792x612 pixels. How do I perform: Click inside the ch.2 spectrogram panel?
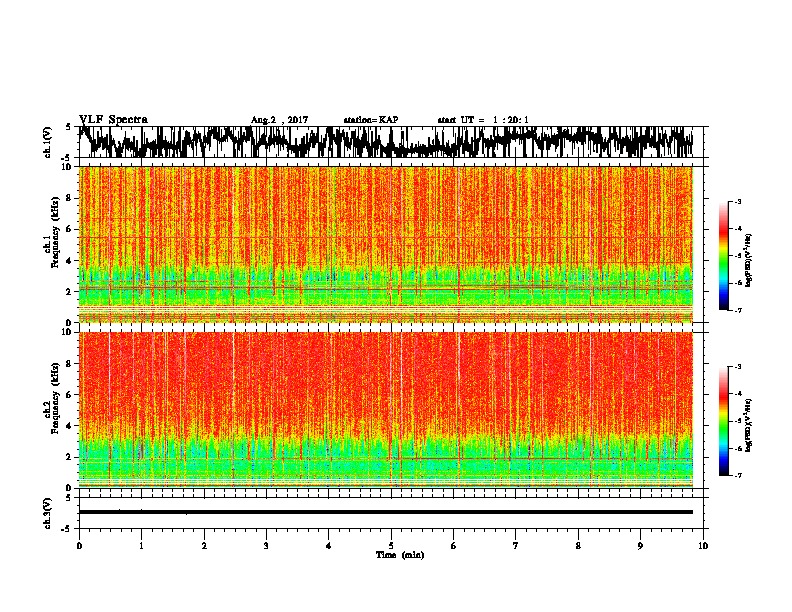tap(386, 410)
